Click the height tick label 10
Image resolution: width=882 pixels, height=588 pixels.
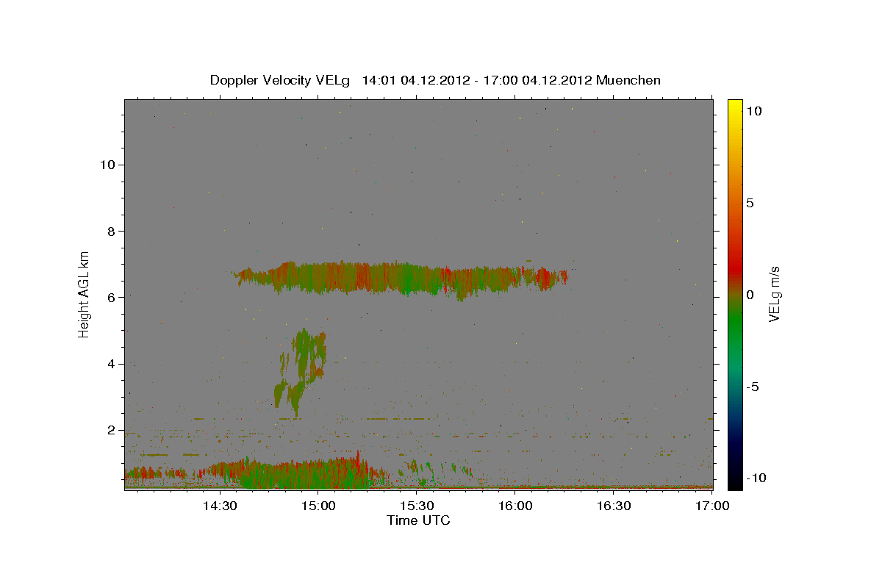coord(107,165)
